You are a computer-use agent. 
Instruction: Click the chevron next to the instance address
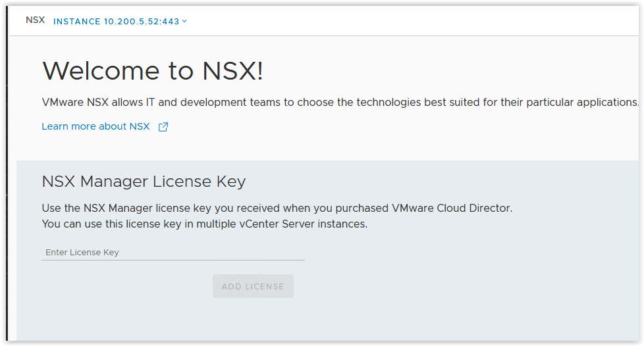pos(184,21)
